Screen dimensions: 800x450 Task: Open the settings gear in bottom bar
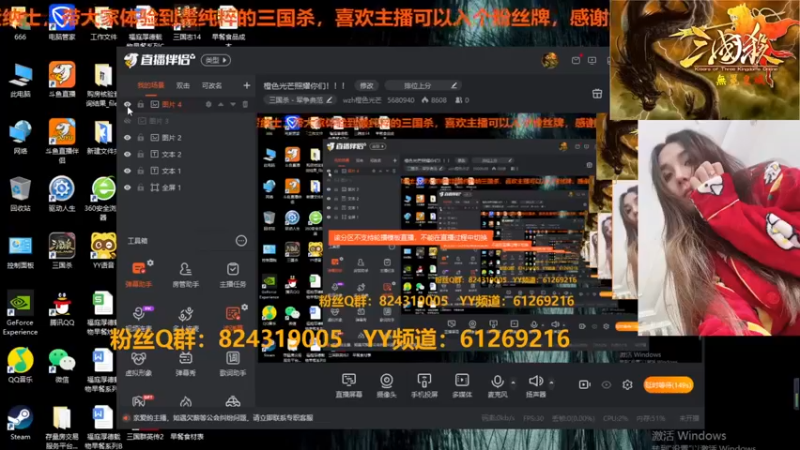(628, 385)
